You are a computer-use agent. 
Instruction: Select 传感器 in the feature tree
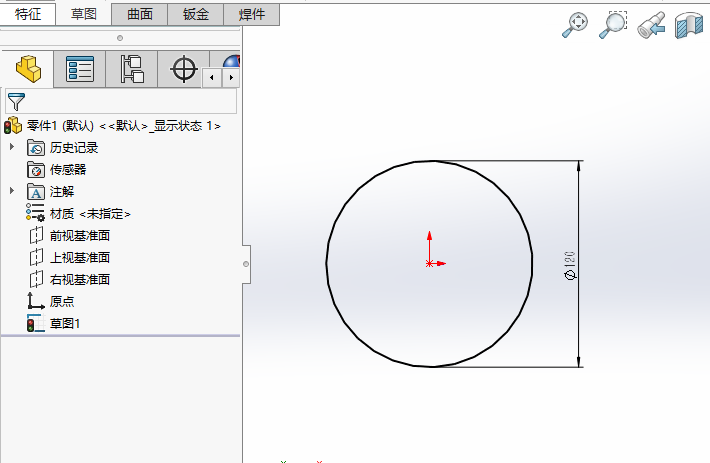pos(68,170)
